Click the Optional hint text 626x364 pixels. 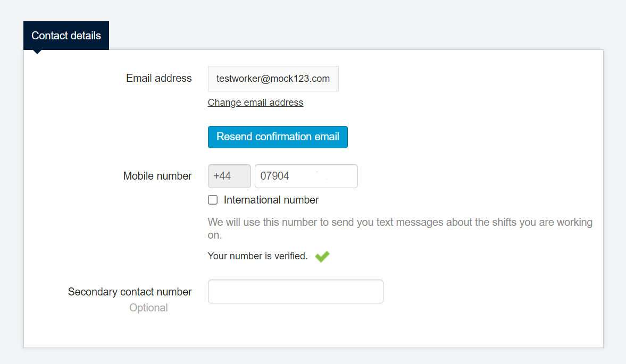(148, 308)
